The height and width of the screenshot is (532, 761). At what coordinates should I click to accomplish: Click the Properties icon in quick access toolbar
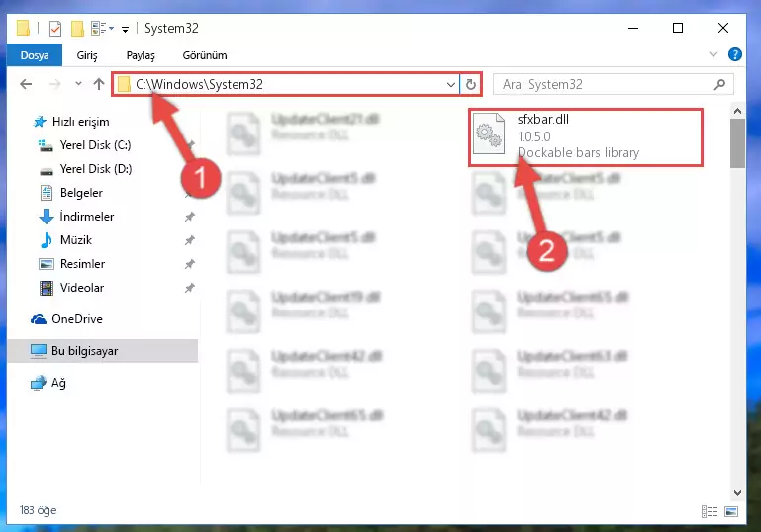(55, 28)
